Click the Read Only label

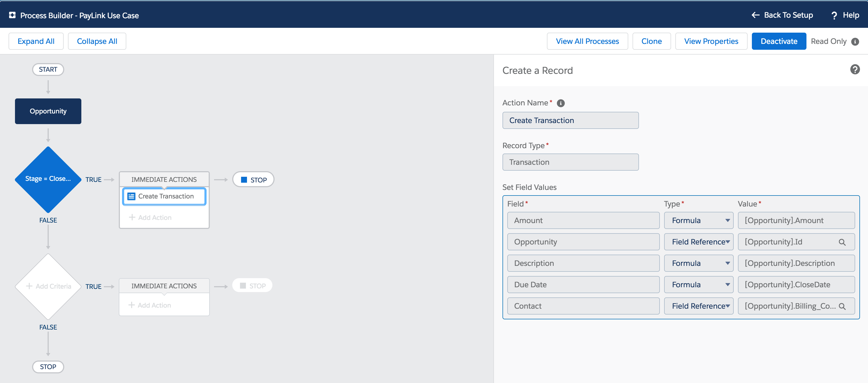(829, 41)
